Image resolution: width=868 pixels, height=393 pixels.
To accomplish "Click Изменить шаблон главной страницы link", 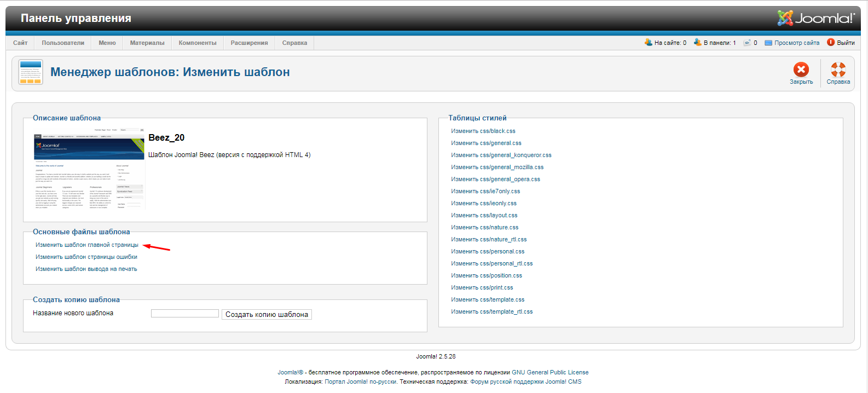I will coord(87,245).
